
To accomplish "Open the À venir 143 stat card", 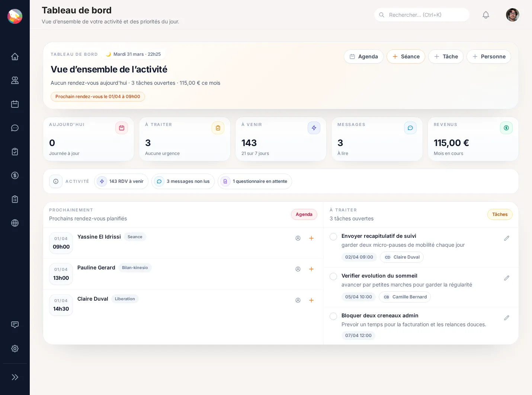I will (x=281, y=139).
